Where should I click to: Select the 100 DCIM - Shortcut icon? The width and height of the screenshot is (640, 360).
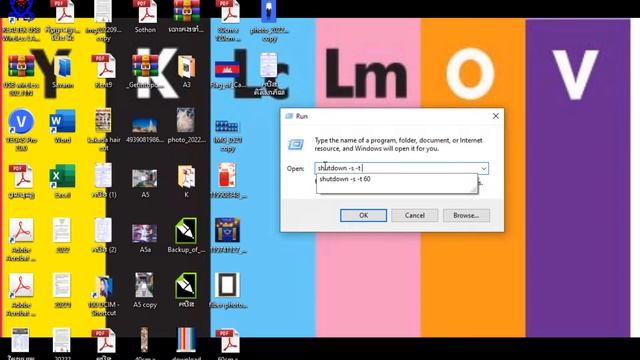tap(104, 295)
